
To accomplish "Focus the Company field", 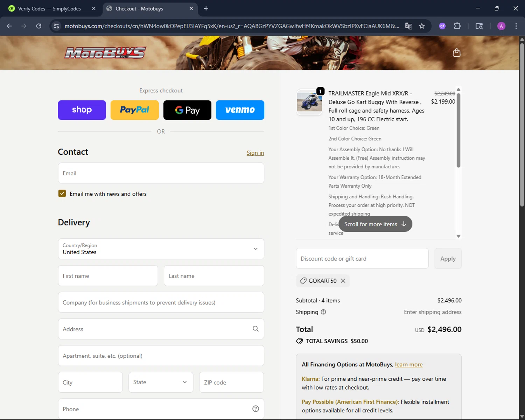I will (x=161, y=302).
